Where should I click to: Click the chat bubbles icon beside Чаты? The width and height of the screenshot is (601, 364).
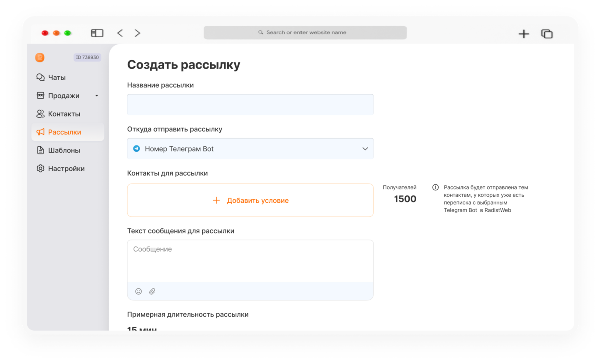(x=40, y=78)
